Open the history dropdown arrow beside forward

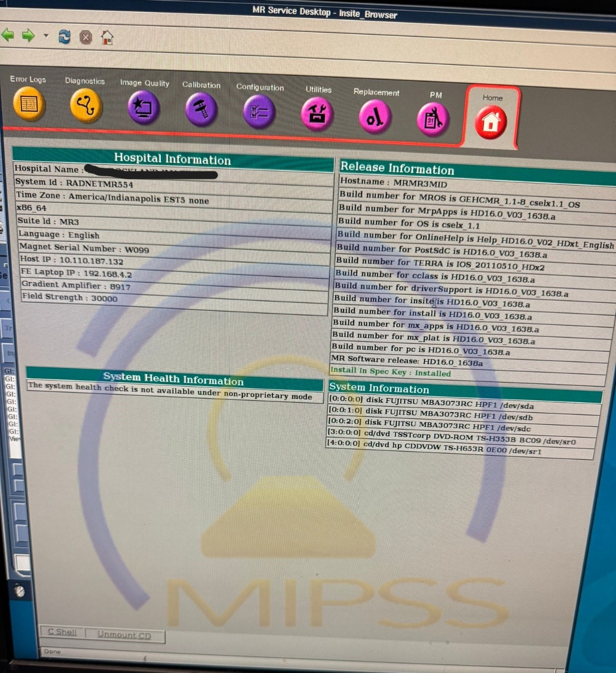click(46, 36)
